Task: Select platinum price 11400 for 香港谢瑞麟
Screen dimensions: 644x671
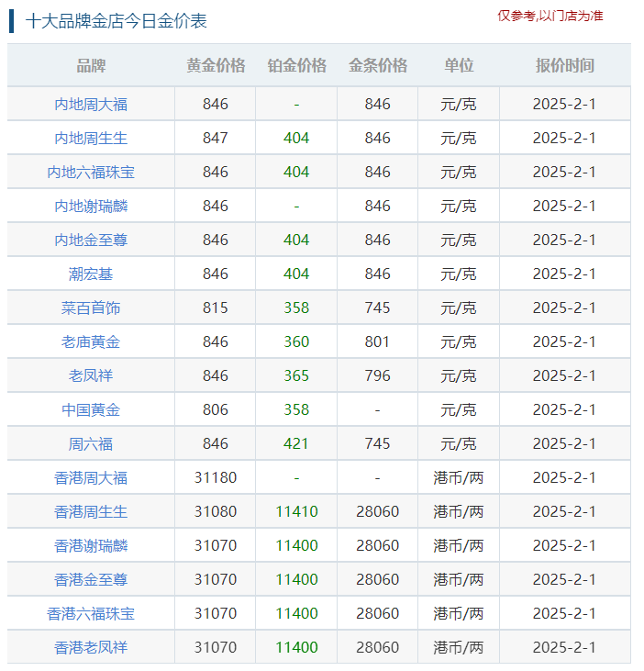Action: 296,545
